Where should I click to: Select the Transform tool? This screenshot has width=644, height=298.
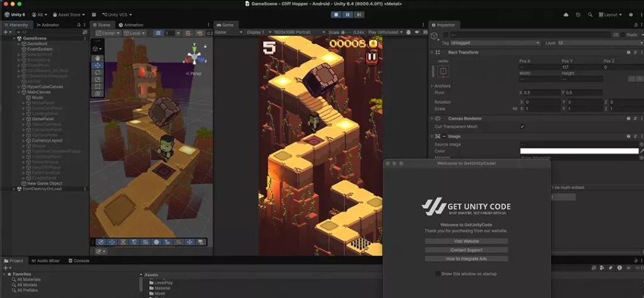[97, 94]
